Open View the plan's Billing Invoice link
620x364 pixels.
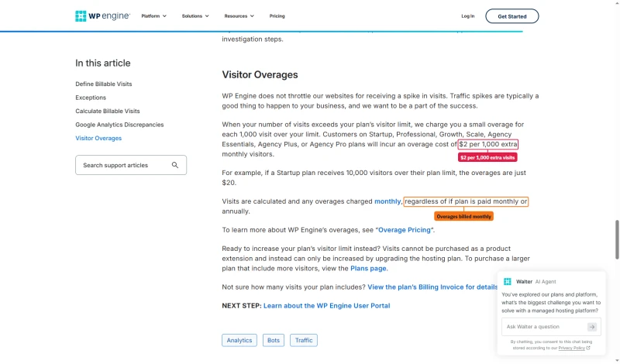pyautogui.click(x=433, y=287)
